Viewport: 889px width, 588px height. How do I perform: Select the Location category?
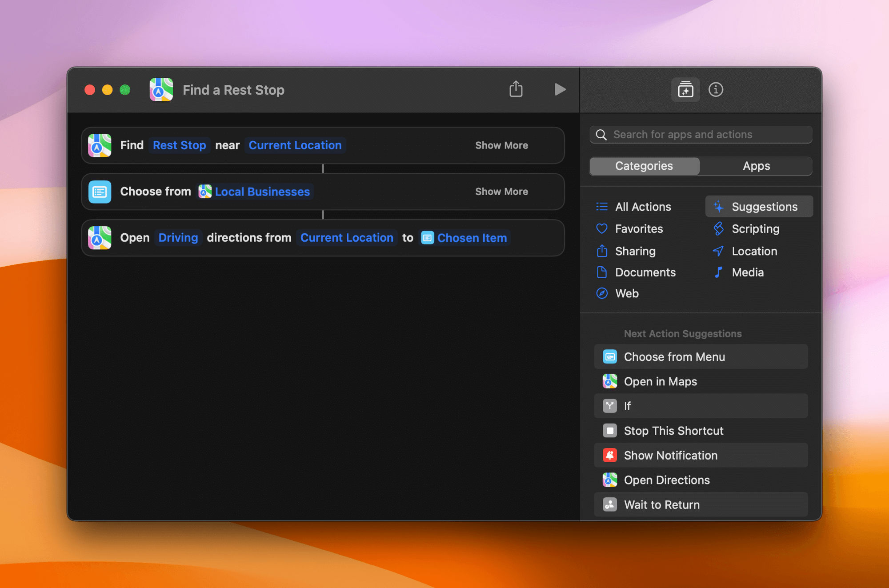pos(754,251)
